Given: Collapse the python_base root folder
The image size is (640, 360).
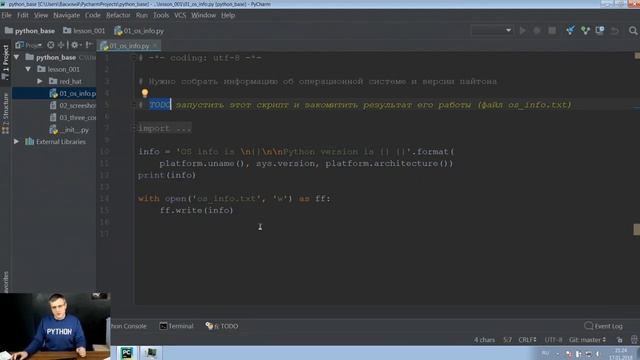Looking at the screenshot, I should [17, 57].
